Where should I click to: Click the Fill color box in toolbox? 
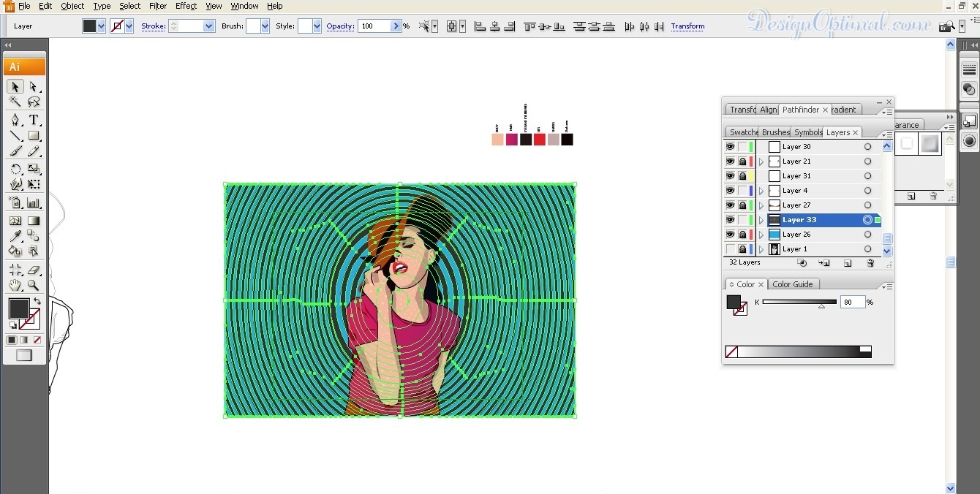point(19,308)
